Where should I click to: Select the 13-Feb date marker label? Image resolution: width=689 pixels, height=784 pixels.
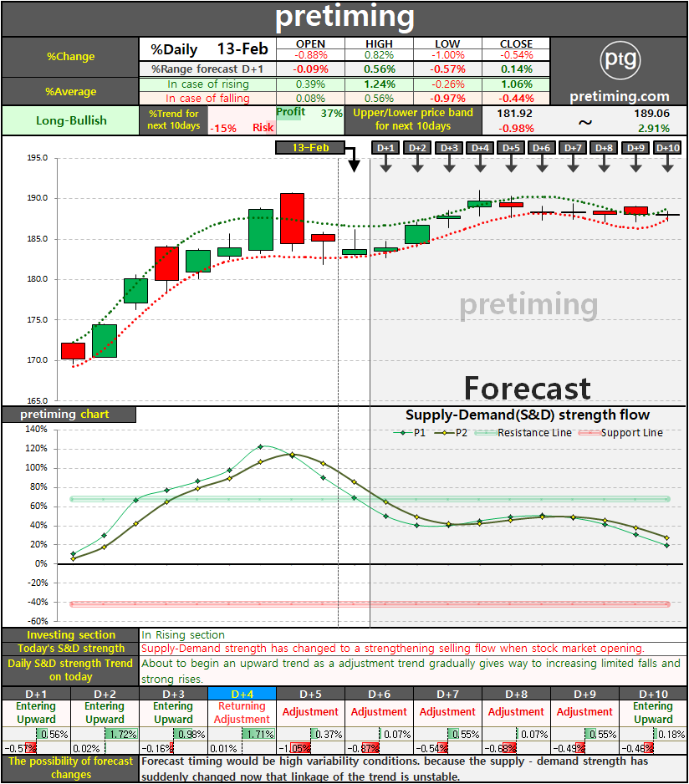(x=310, y=147)
